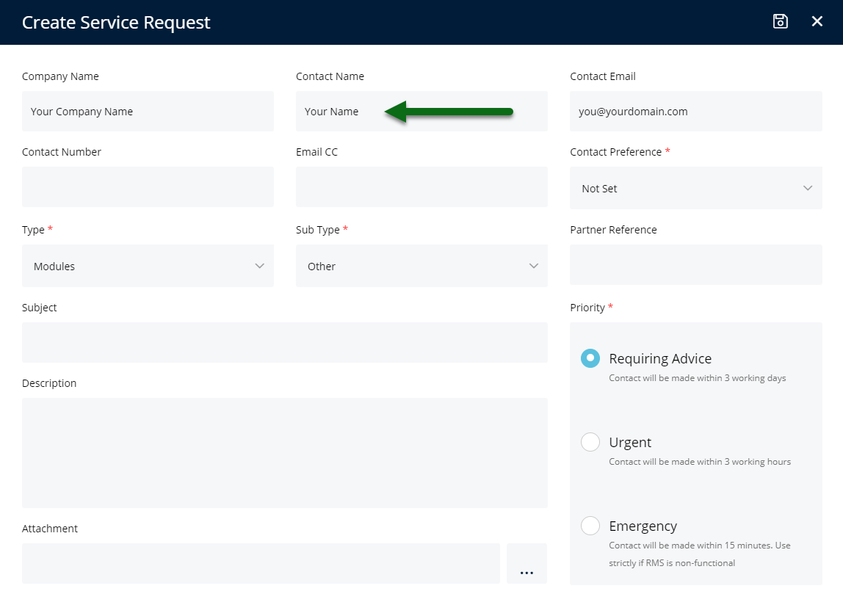Click the 'Contact will be made within 3 working hours' text

[x=700, y=462]
